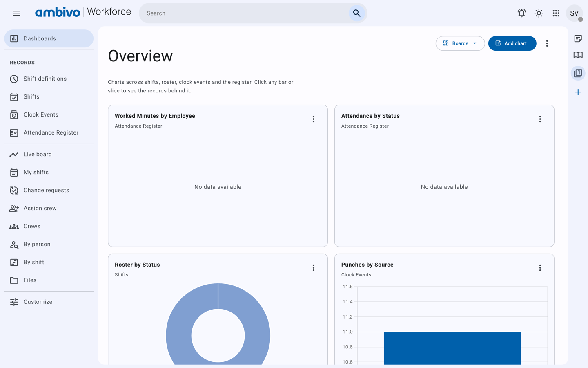Toggle light/dark theme sun icon

539,13
